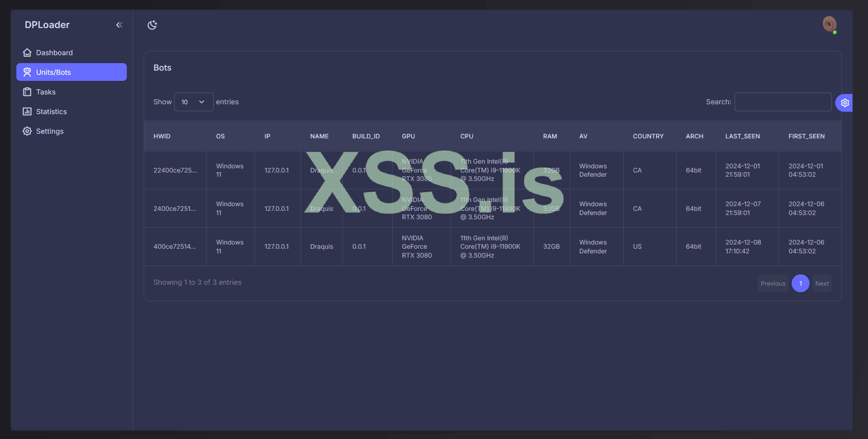Click the Settings gear icon in sidebar
The height and width of the screenshot is (439, 868).
tap(27, 131)
